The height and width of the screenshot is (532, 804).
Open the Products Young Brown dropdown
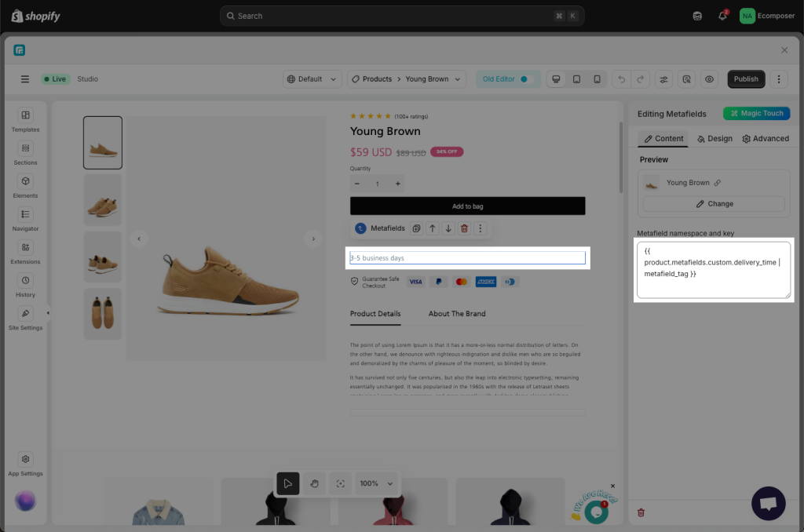(x=407, y=79)
